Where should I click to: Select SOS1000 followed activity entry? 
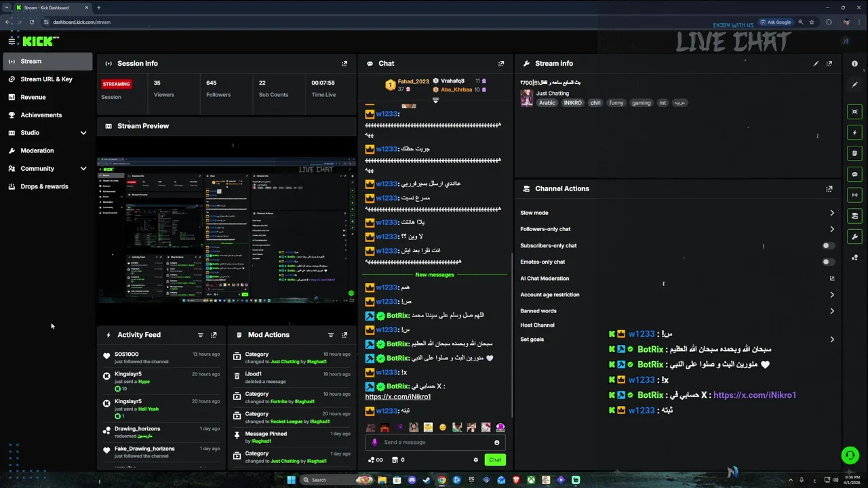[x=161, y=358]
